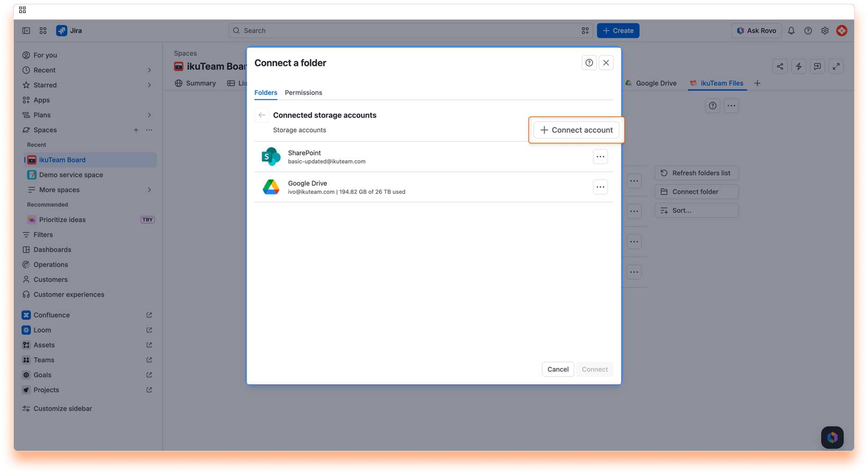Click the automation lightning icon
Image resolution: width=868 pixels, height=474 pixels.
click(798, 66)
